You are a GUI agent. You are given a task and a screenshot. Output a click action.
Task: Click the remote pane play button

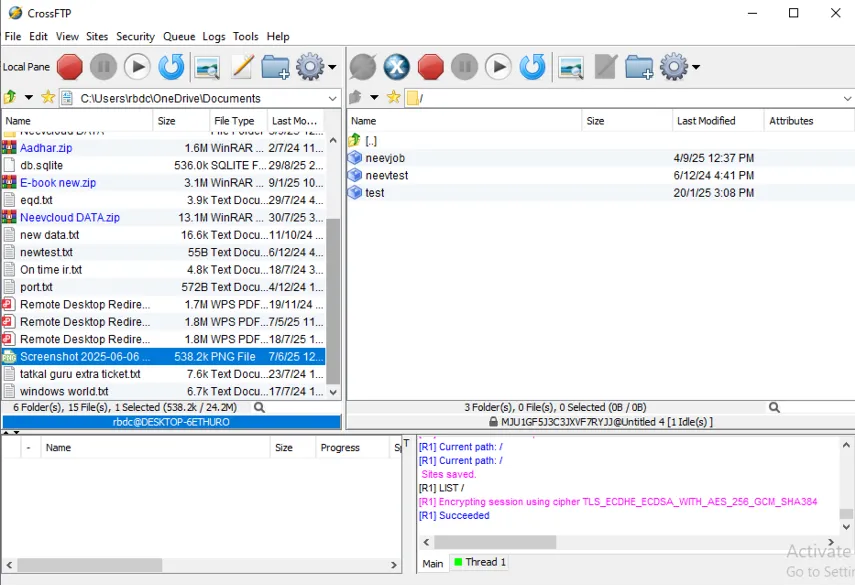[498, 67]
